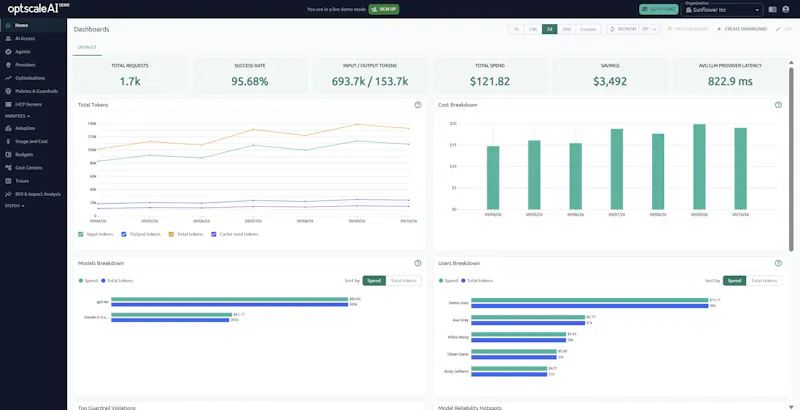Expand the System sidebar section

coord(14,206)
